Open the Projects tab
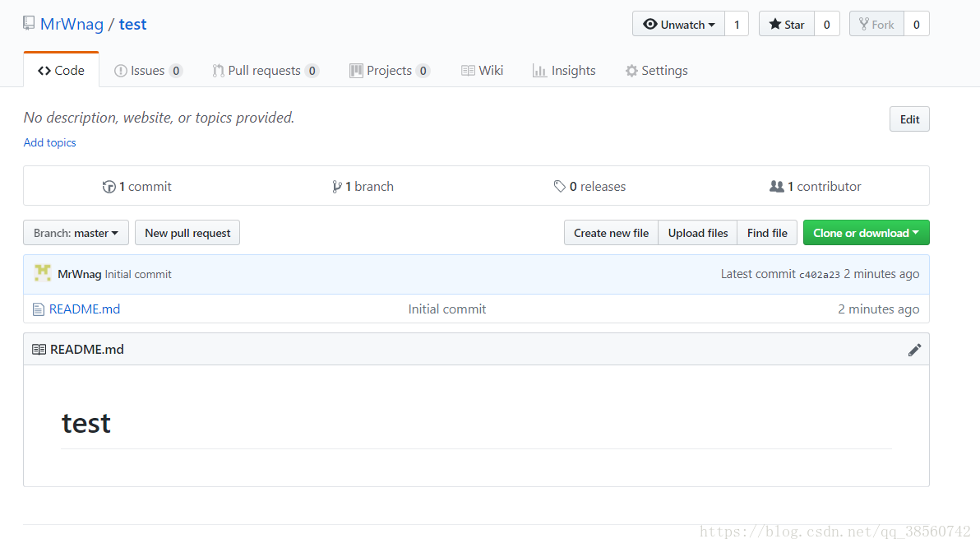 click(390, 70)
